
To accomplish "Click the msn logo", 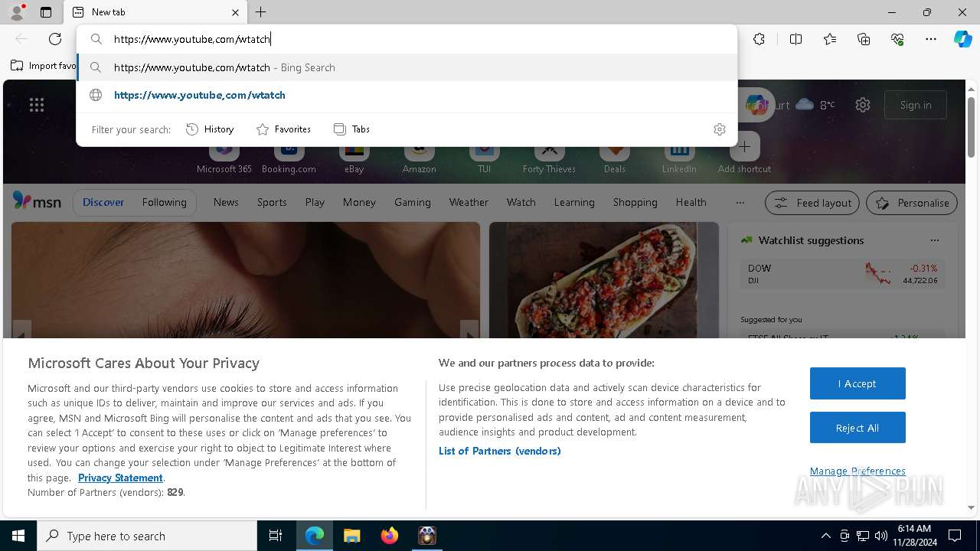I will coord(37,201).
